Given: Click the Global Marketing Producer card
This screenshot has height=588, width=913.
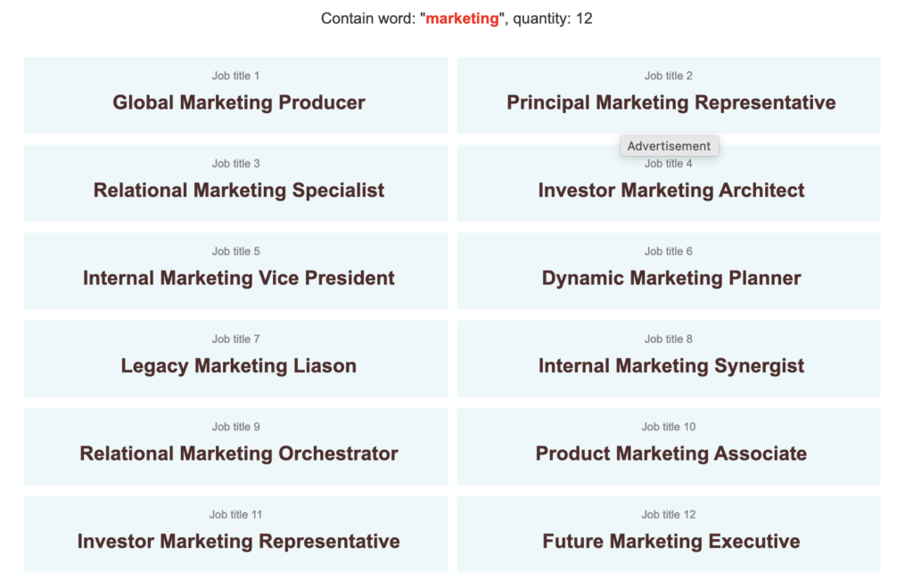Looking at the screenshot, I should (x=235, y=95).
